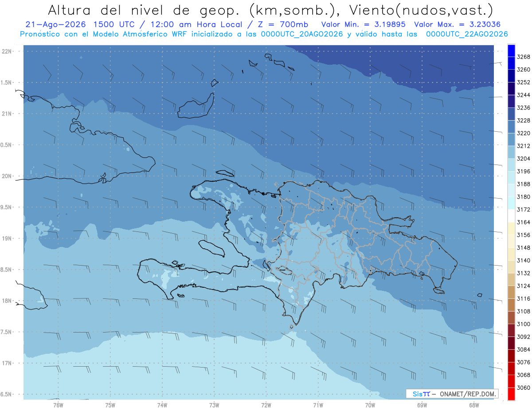Click the 'Z = 700mb' level text

(x=281, y=25)
